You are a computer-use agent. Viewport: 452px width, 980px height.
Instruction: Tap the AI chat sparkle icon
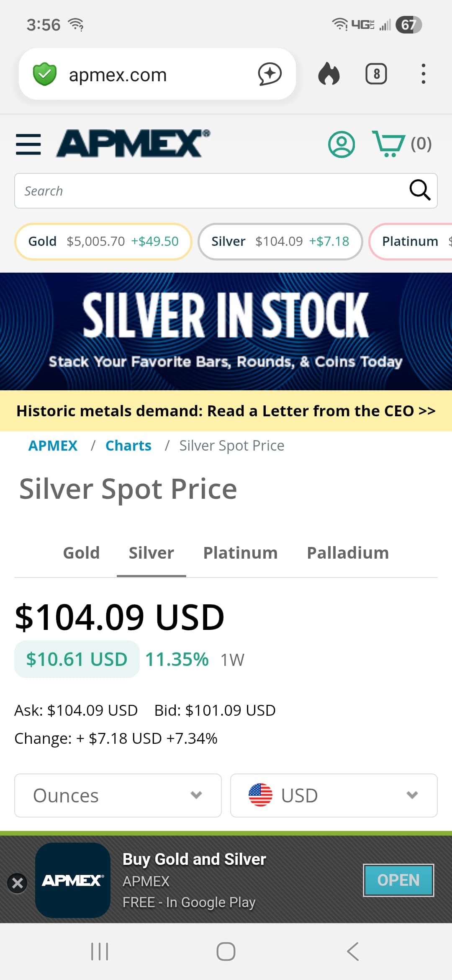click(x=270, y=74)
